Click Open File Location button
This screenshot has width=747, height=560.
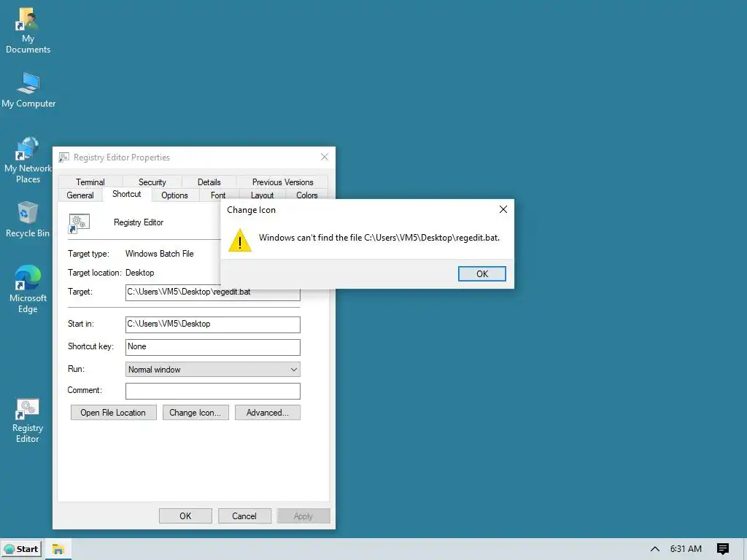click(113, 413)
